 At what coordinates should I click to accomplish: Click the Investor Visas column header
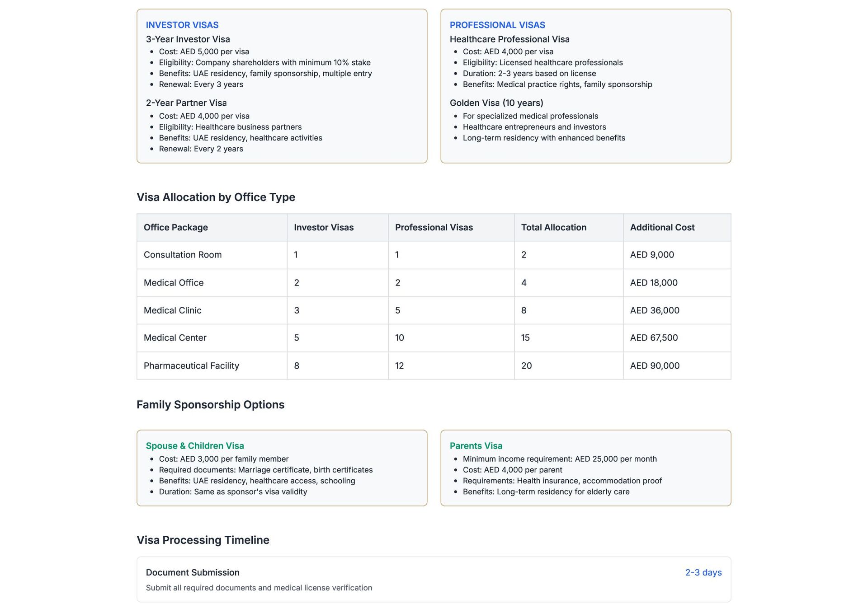pos(324,228)
